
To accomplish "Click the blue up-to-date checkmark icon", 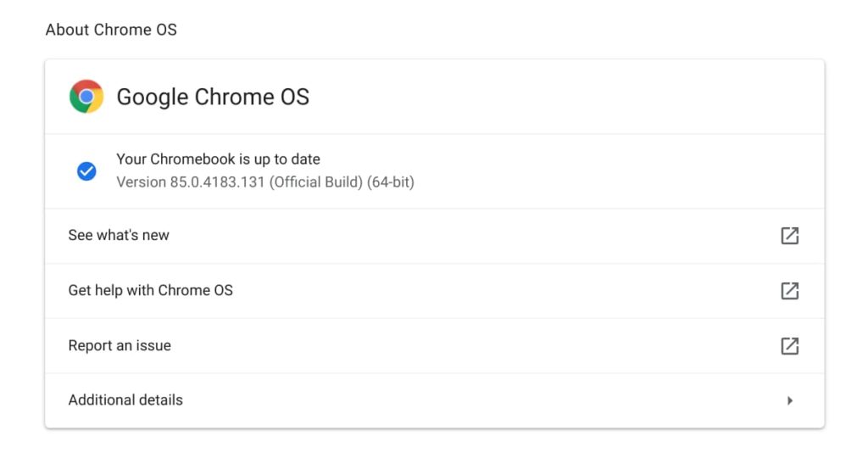I will tap(86, 171).
